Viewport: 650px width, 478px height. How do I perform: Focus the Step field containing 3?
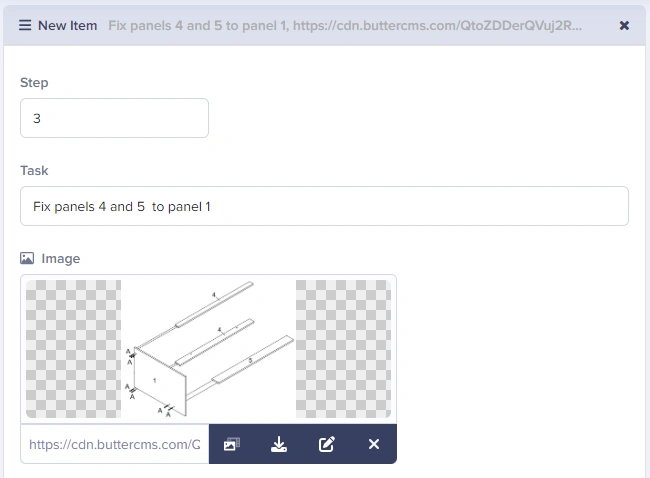click(114, 118)
